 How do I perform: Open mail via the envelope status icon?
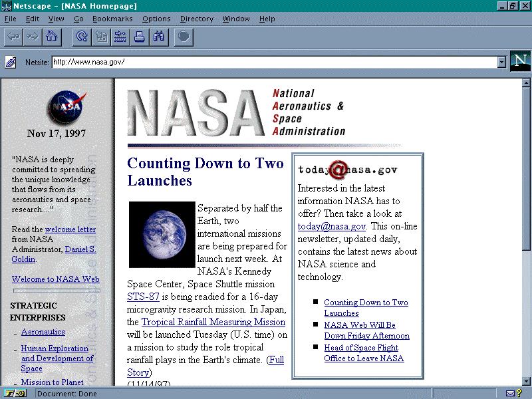[510, 394]
